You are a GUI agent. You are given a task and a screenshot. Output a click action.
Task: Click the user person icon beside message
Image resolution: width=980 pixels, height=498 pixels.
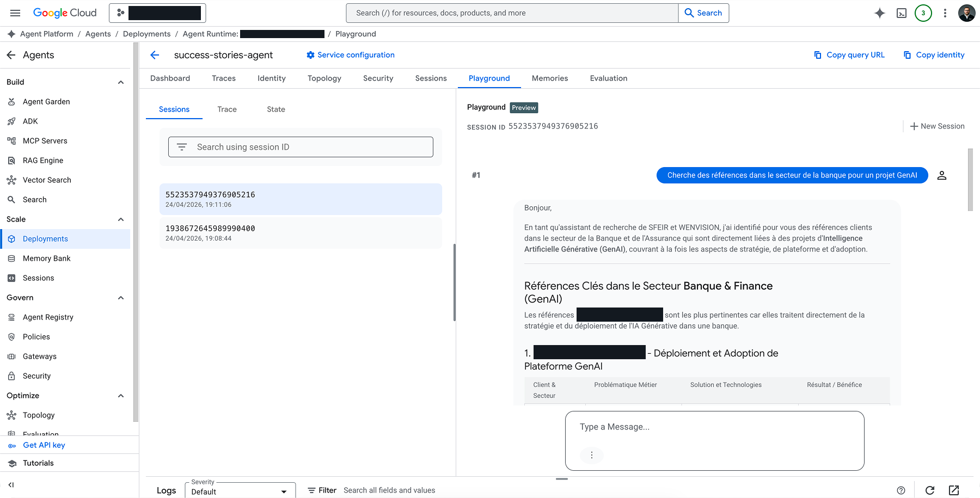coord(942,175)
